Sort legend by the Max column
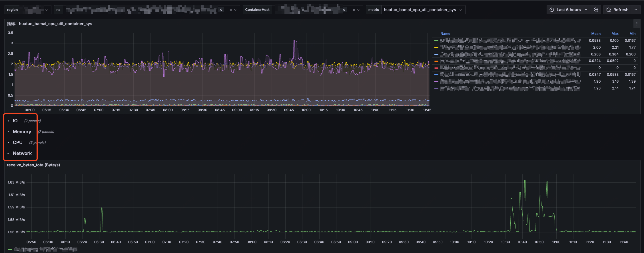644x253 pixels. click(615, 34)
